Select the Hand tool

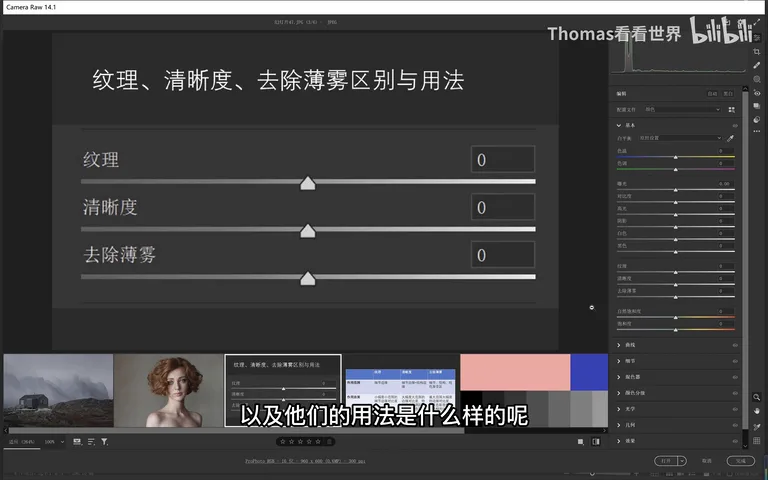pyautogui.click(x=757, y=410)
